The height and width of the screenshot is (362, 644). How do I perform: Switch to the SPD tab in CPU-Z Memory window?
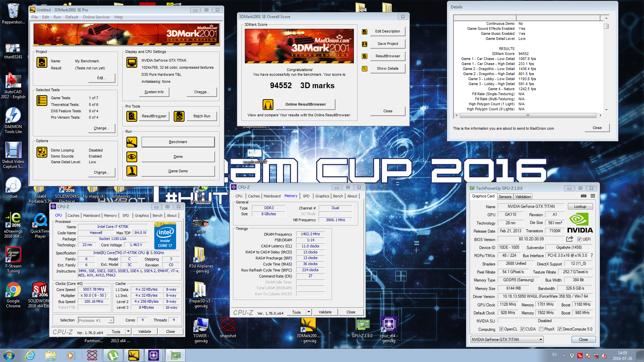click(306, 196)
